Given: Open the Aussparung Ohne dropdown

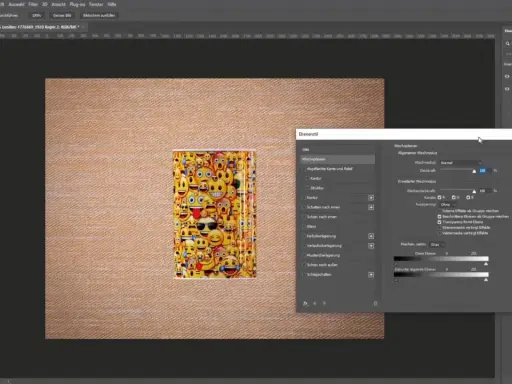Looking at the screenshot, I should click(x=448, y=205).
